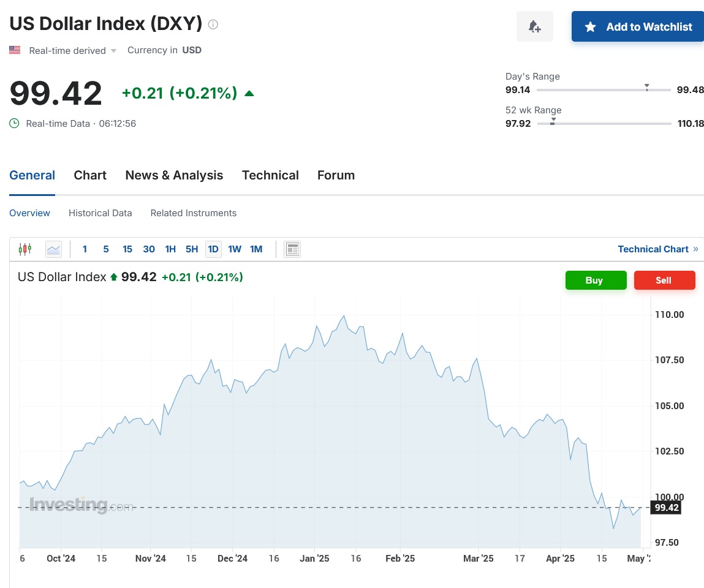Open the Historical Data sub-tab
The image size is (704, 588).
[100, 213]
